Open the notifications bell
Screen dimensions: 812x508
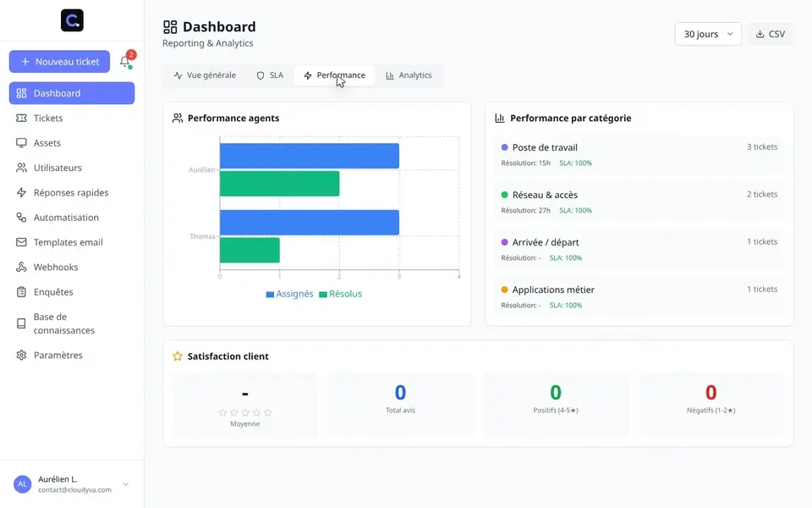click(125, 62)
